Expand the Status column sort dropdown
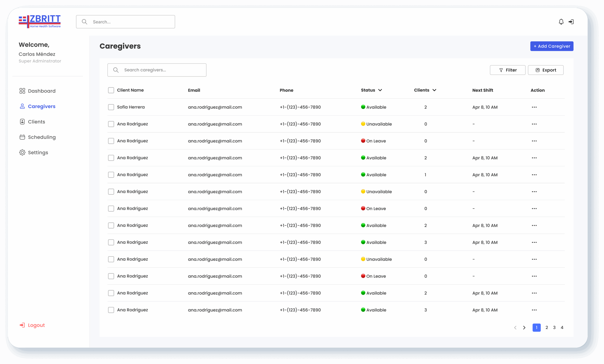Screen dimensions: 604x364 [380, 90]
